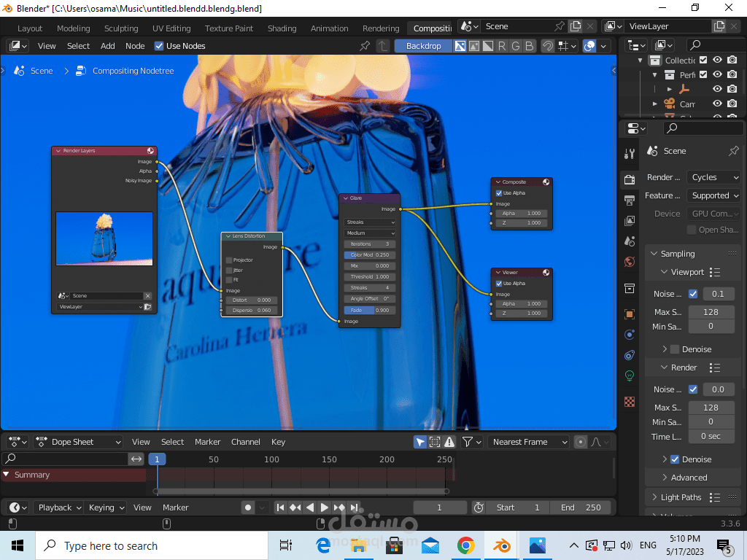Screen dimensions: 747x560
Task: Create a new scene copy icon
Action: (576, 26)
